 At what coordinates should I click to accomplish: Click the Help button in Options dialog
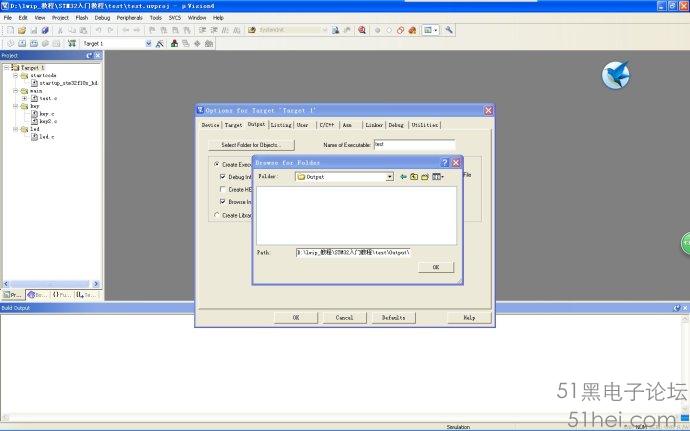pyautogui.click(x=469, y=317)
